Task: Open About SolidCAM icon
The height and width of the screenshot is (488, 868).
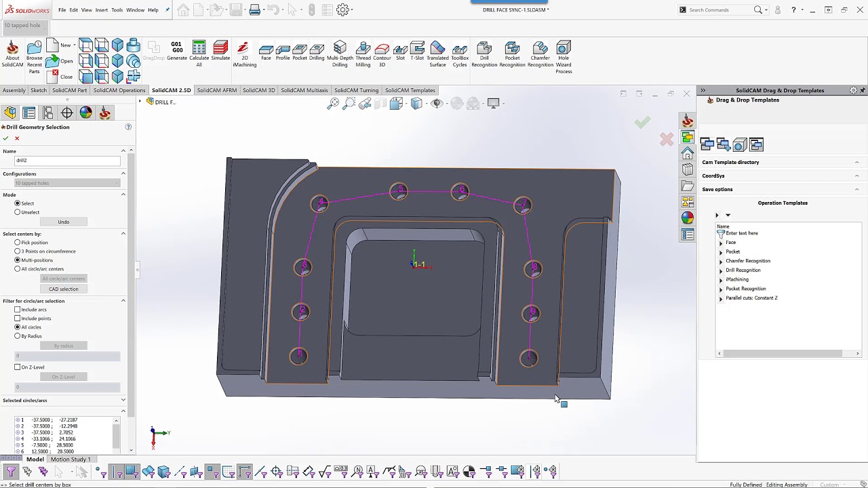Action: click(x=12, y=54)
